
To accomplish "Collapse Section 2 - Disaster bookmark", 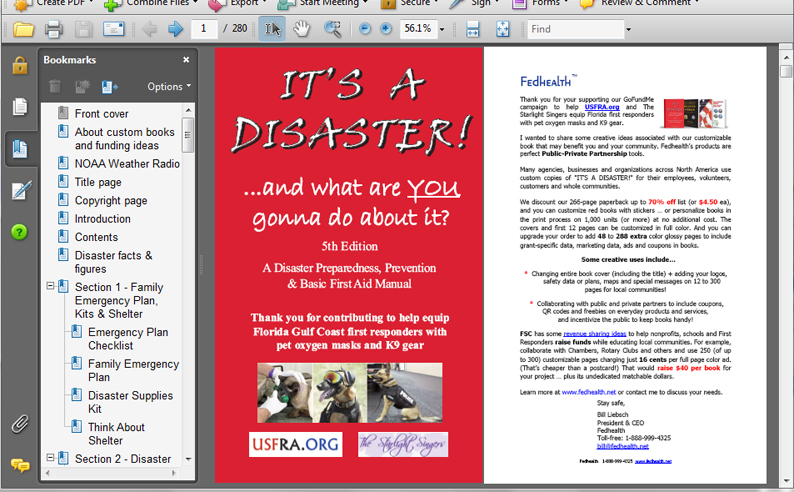I will (51, 458).
